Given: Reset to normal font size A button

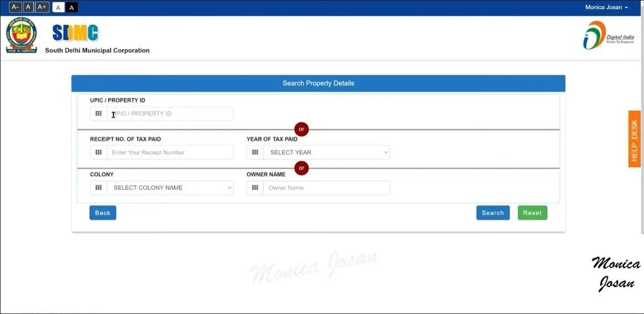Looking at the screenshot, I should (x=28, y=7).
